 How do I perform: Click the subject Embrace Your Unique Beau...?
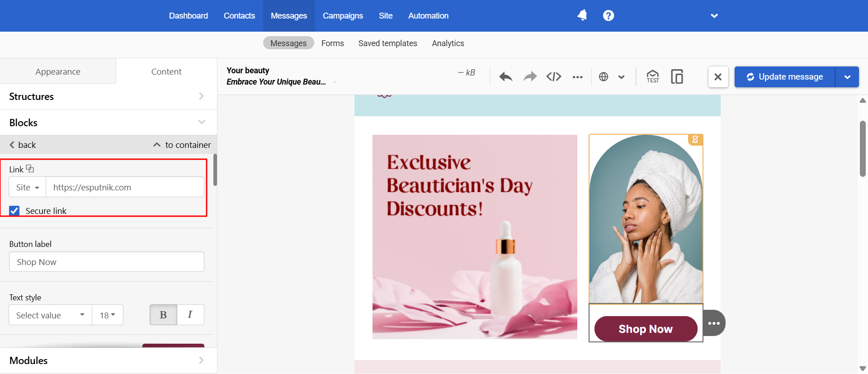tap(276, 82)
